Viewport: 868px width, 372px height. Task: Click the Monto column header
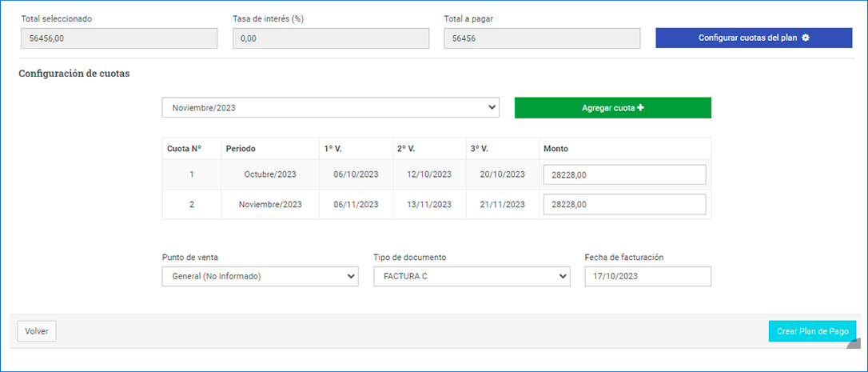[x=555, y=149]
